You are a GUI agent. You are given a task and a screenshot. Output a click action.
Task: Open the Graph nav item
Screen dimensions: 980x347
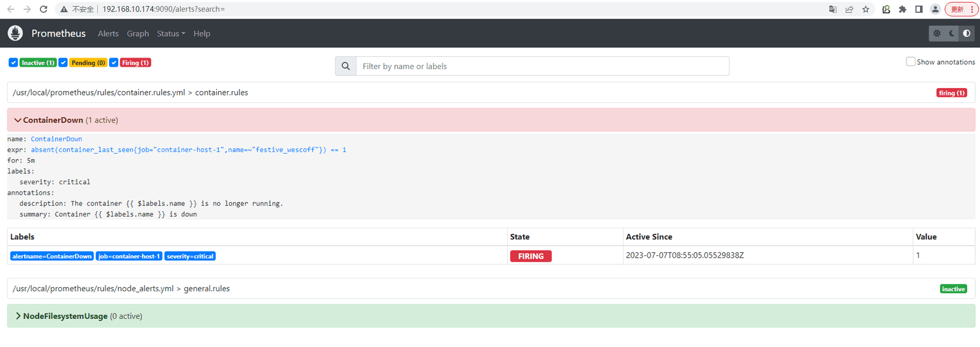click(x=138, y=34)
